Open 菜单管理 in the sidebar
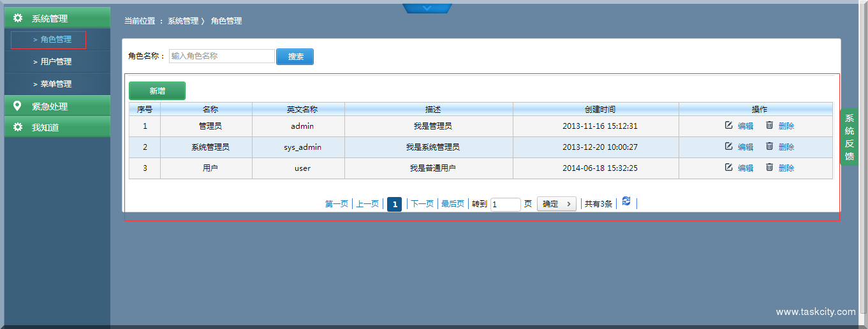 coord(55,84)
